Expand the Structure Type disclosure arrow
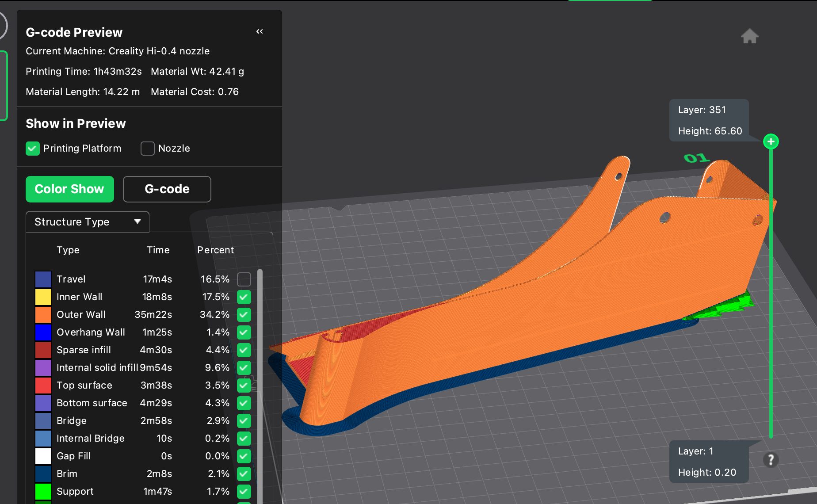 coord(137,221)
